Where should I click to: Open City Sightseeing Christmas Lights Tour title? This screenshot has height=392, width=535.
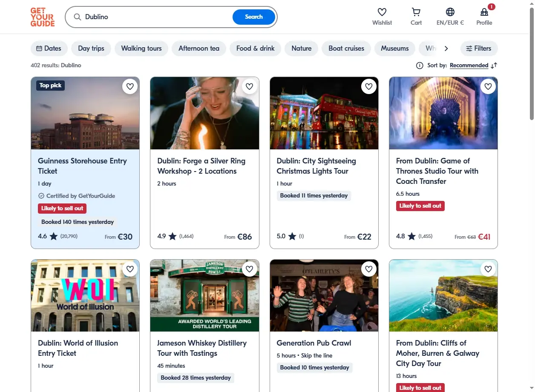point(316,166)
